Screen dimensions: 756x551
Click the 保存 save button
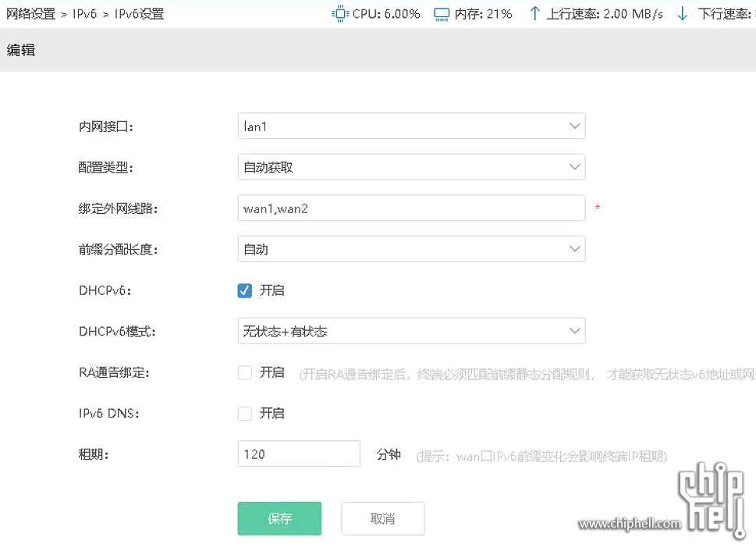[279, 518]
